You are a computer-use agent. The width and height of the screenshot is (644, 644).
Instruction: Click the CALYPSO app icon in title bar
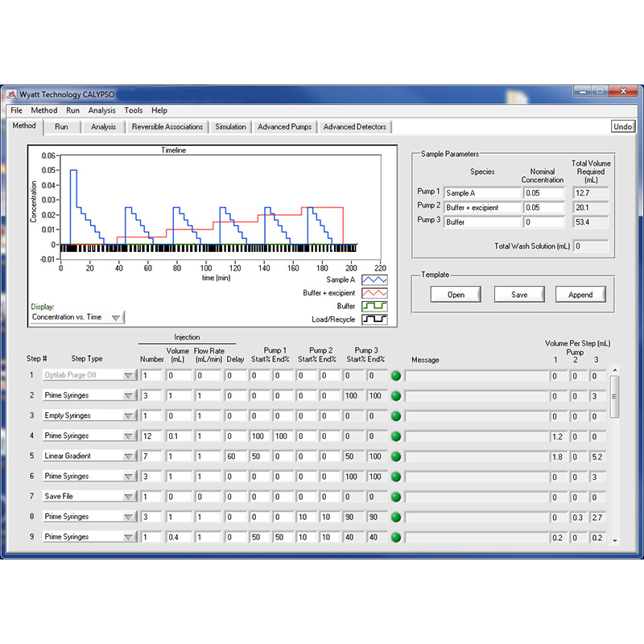pos(11,95)
